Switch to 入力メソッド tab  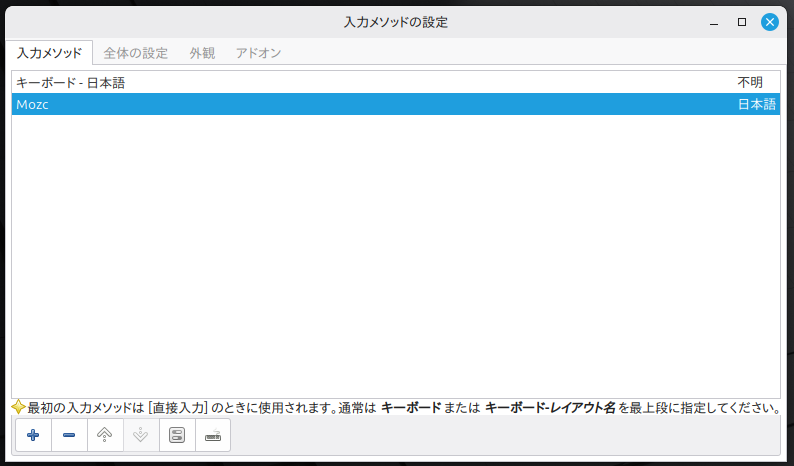[x=49, y=53]
